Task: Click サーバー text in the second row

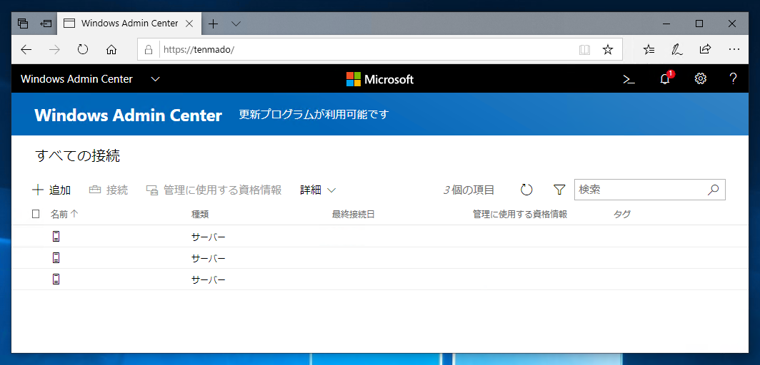Action: [x=208, y=258]
